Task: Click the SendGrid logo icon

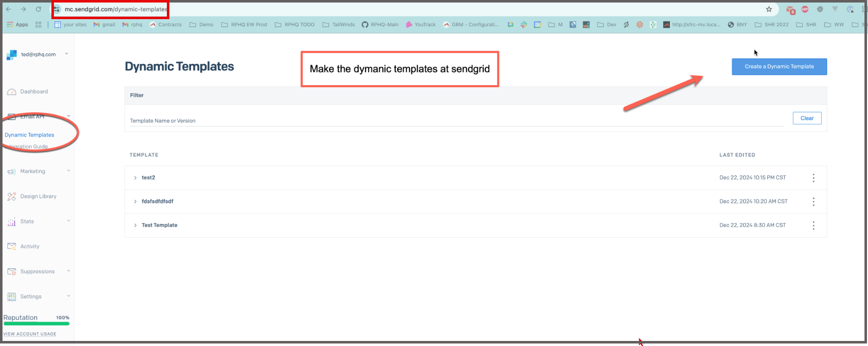Action: click(12, 55)
